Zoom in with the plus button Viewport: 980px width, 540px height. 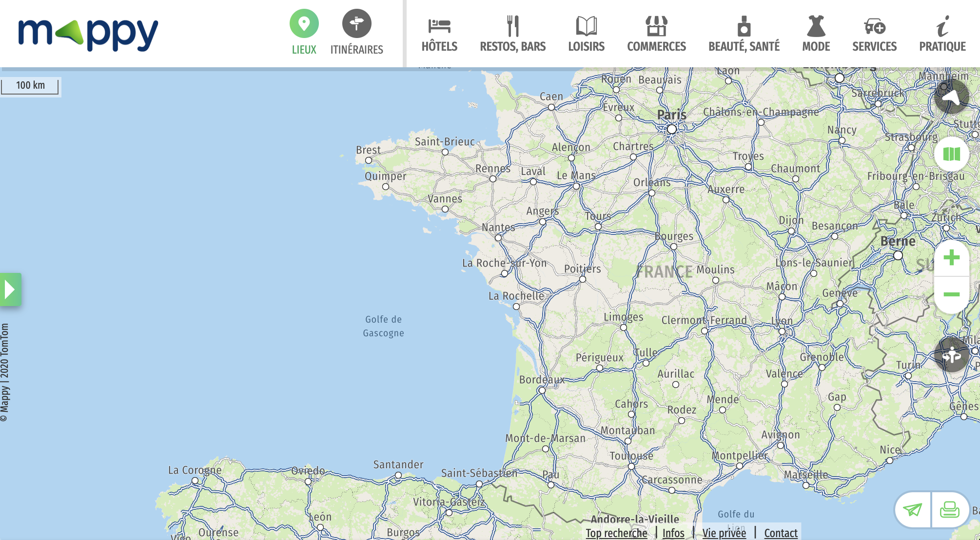tap(951, 258)
